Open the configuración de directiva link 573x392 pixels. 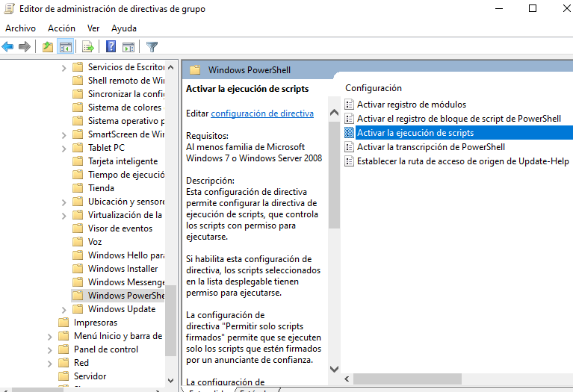click(262, 113)
